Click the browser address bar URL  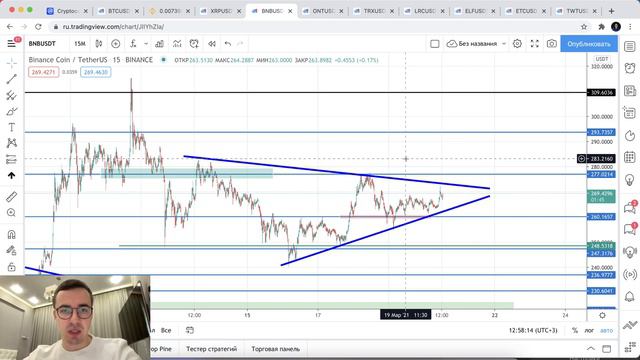click(x=113, y=27)
